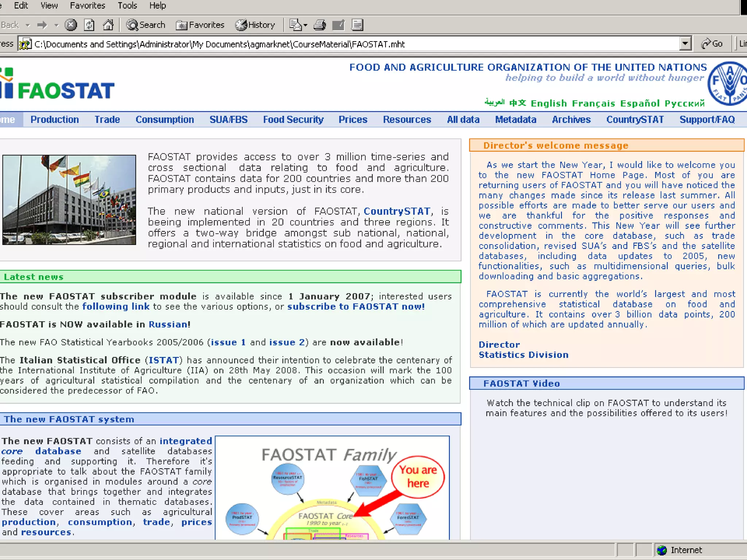Open the Favorites menu
The image size is (747, 560).
point(88,5)
